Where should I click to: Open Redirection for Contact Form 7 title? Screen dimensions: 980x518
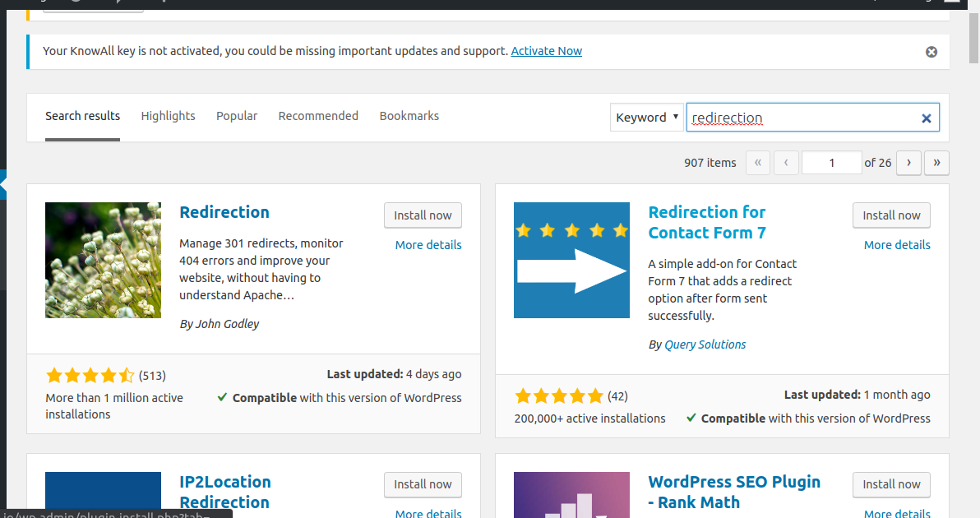coord(707,223)
